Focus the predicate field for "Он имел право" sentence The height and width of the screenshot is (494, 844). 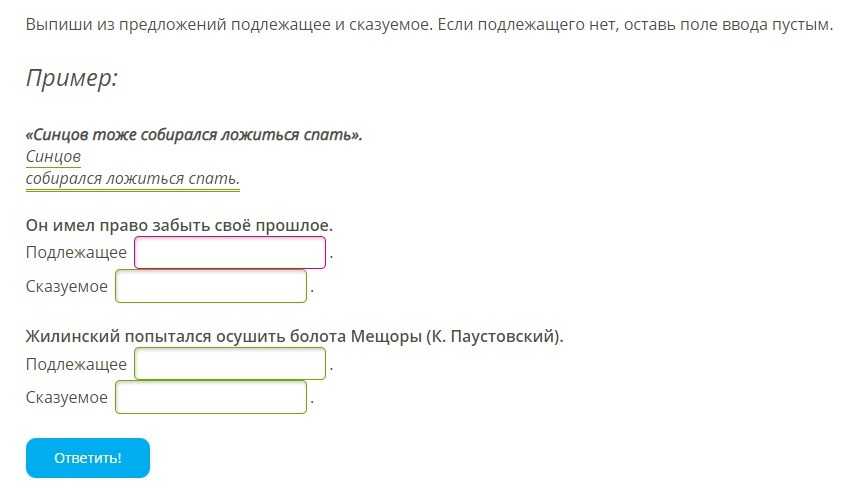[211, 287]
